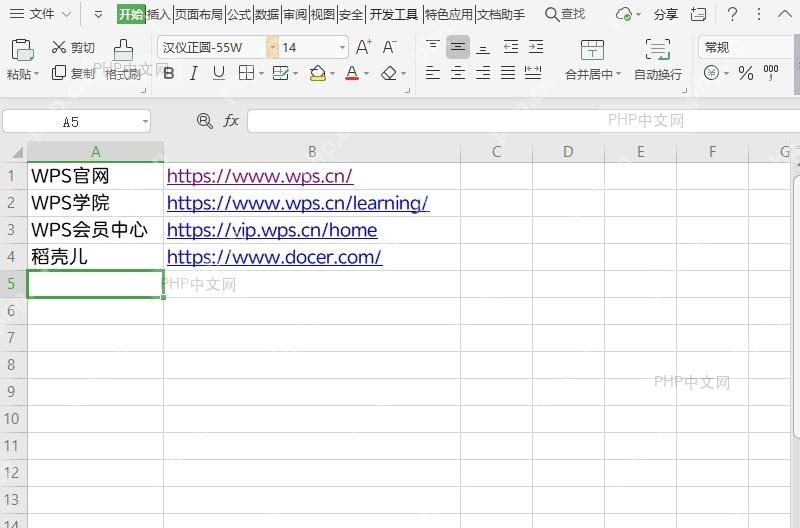Click the cell style drawing icon
The height and width of the screenshot is (528, 800).
click(x=280, y=73)
